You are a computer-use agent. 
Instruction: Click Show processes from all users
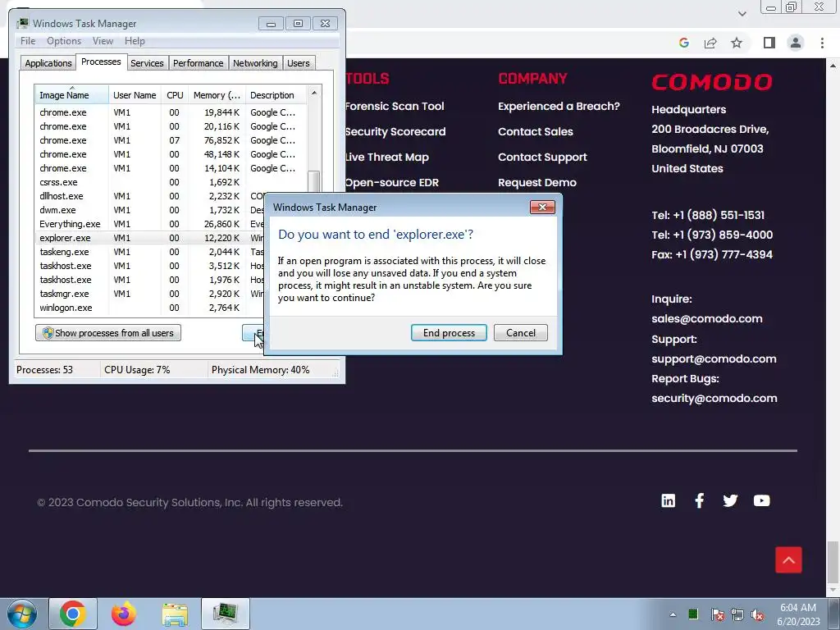pos(108,333)
